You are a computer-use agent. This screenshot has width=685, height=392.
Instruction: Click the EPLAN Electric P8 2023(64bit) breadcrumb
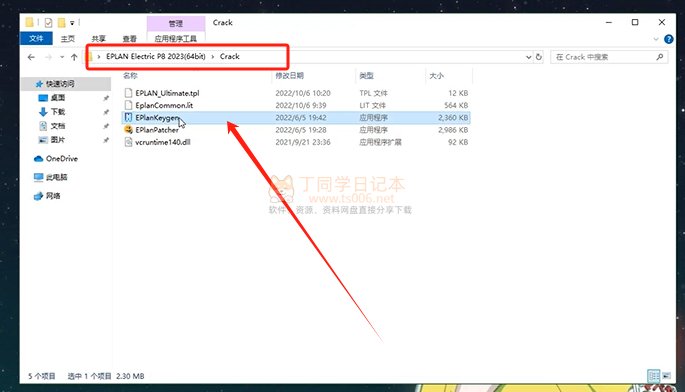pyautogui.click(x=156, y=56)
